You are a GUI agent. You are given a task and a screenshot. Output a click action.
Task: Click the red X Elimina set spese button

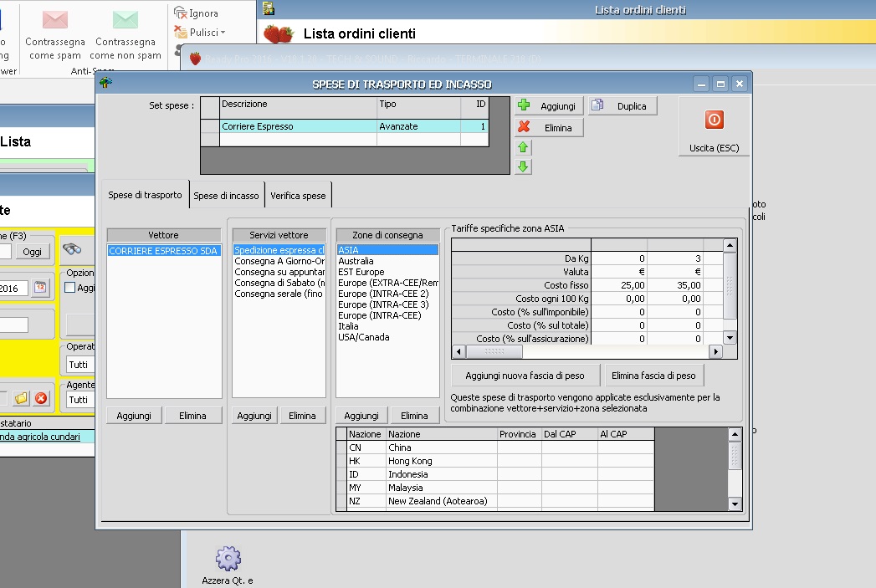click(x=548, y=128)
